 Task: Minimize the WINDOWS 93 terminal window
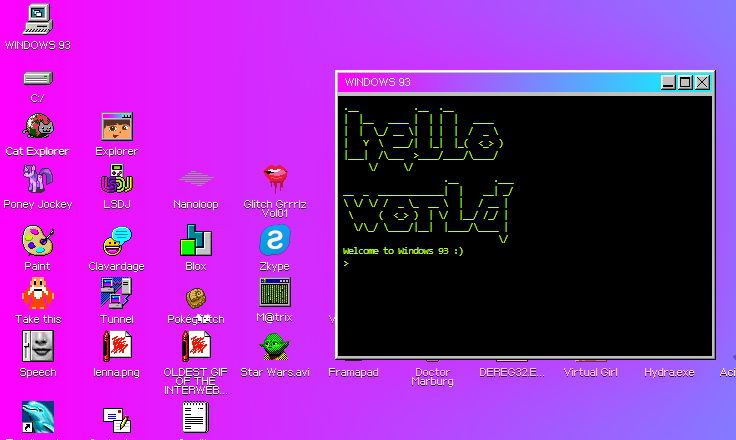coord(668,83)
